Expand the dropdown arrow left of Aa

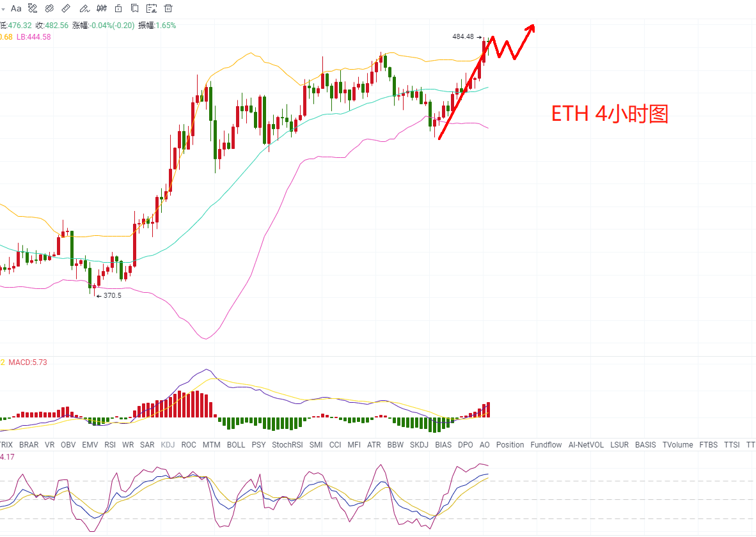(3, 8)
